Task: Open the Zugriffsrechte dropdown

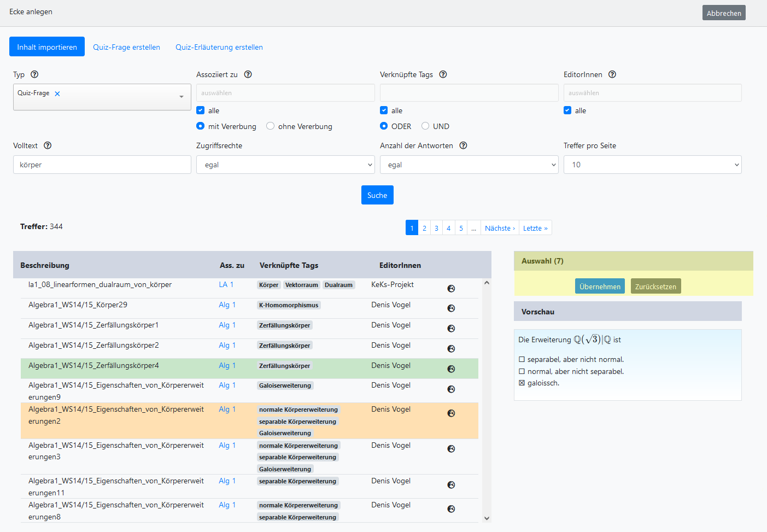Action: (x=285, y=165)
